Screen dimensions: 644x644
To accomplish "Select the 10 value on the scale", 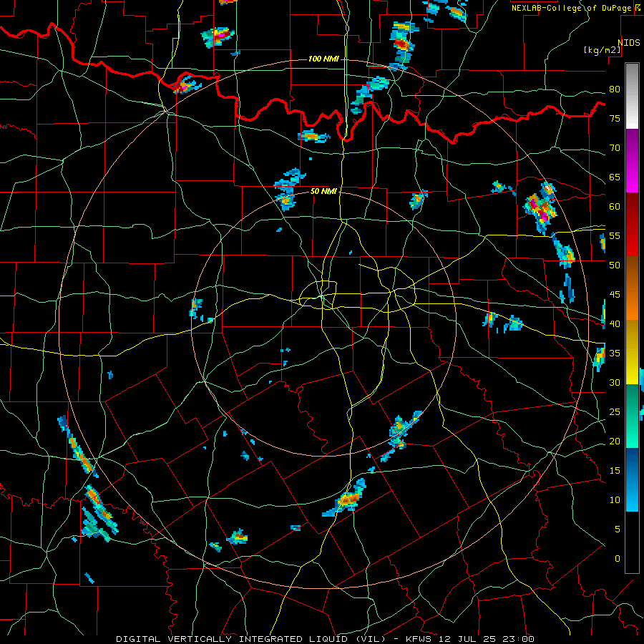I will click(615, 500).
